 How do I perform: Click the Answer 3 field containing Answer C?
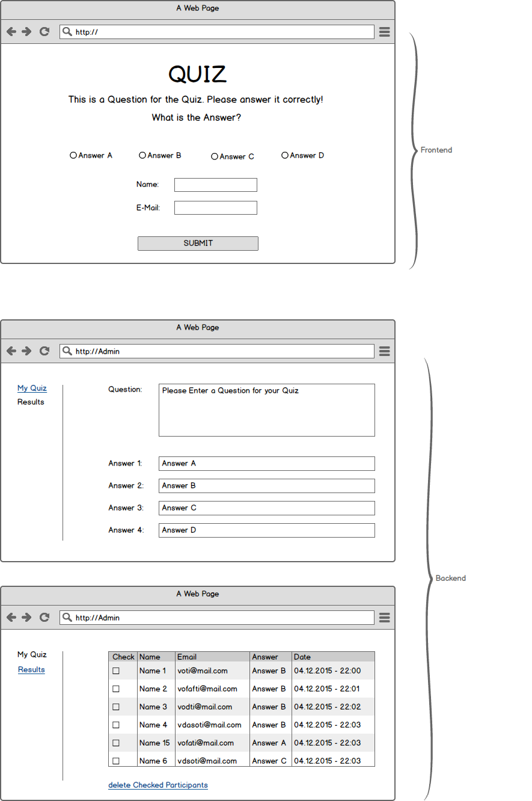(x=267, y=508)
